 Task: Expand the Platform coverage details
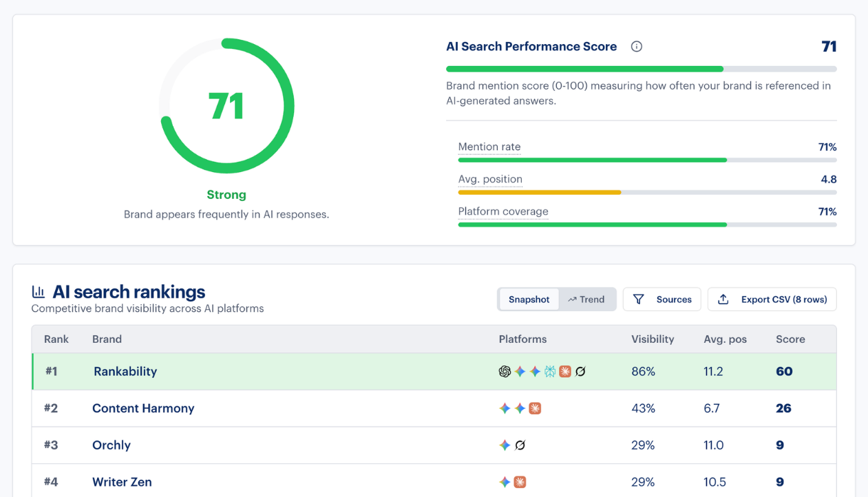point(503,211)
